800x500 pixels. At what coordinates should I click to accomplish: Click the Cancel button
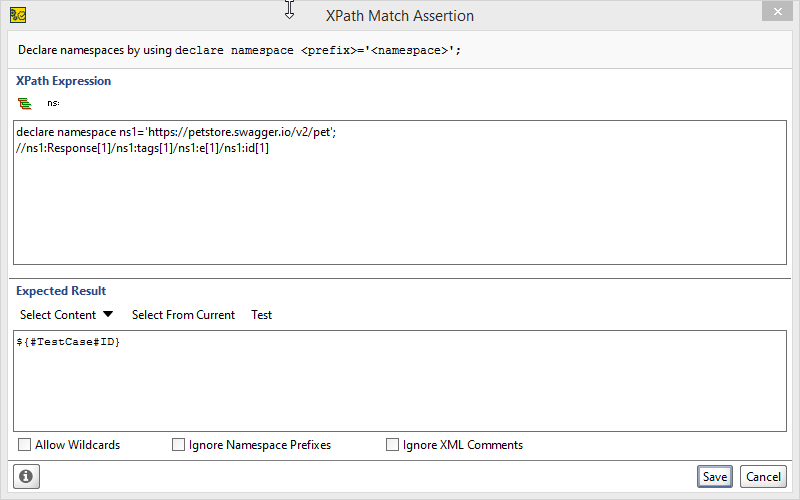click(763, 477)
